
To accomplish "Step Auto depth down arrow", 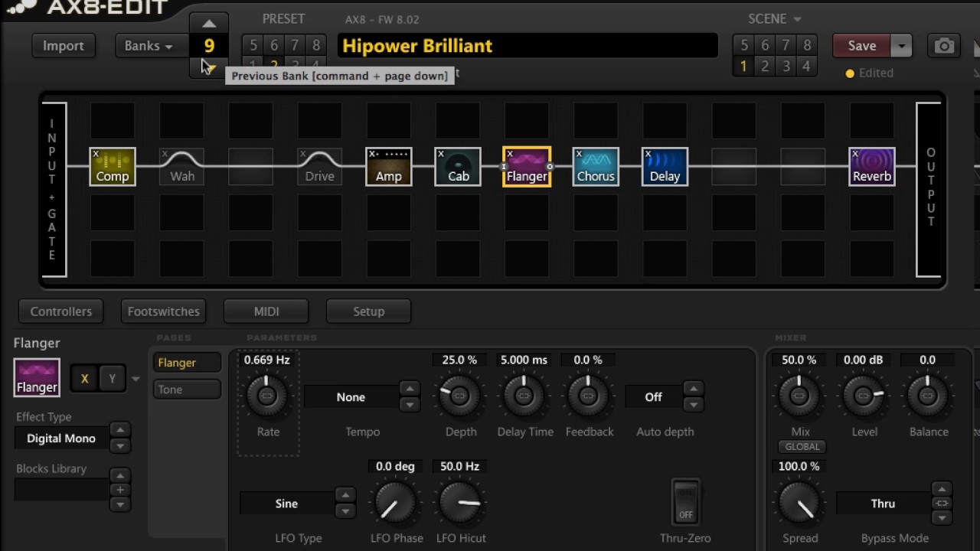I will (693, 405).
